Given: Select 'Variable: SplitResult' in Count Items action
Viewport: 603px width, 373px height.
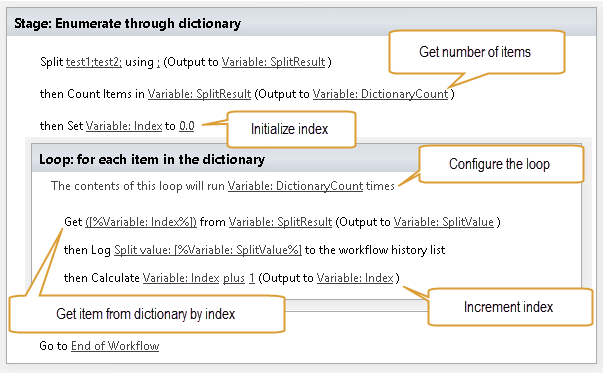Looking at the screenshot, I should (x=199, y=94).
